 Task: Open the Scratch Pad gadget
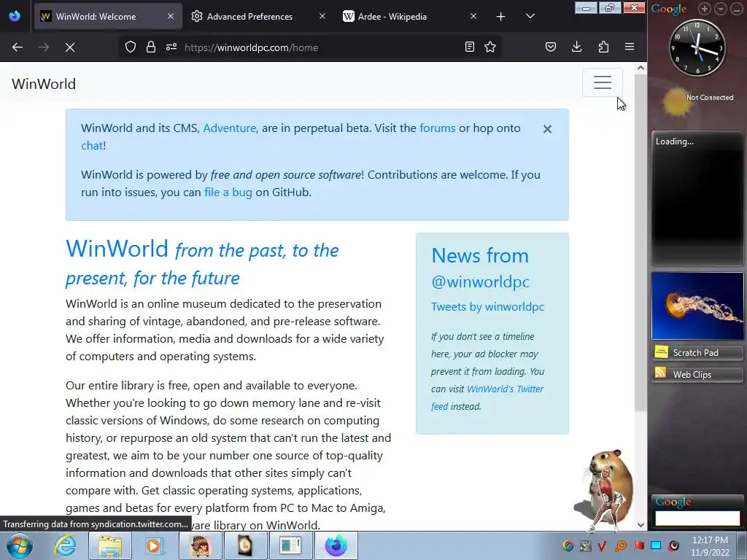(697, 352)
